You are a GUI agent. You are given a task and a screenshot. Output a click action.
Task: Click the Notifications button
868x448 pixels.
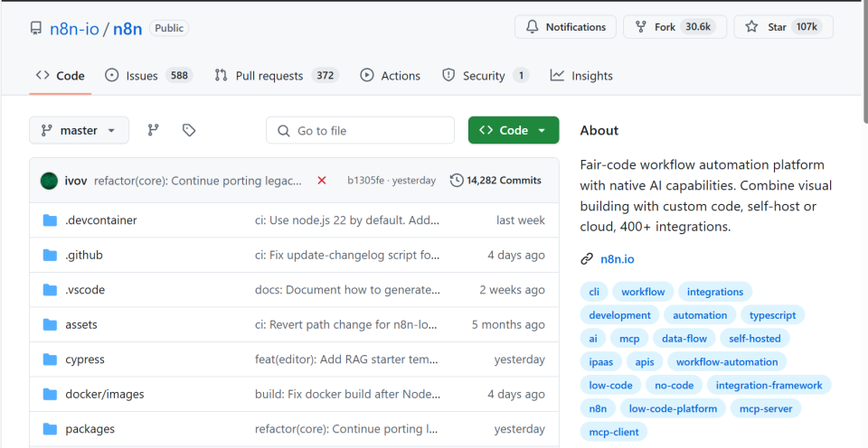coord(565,26)
